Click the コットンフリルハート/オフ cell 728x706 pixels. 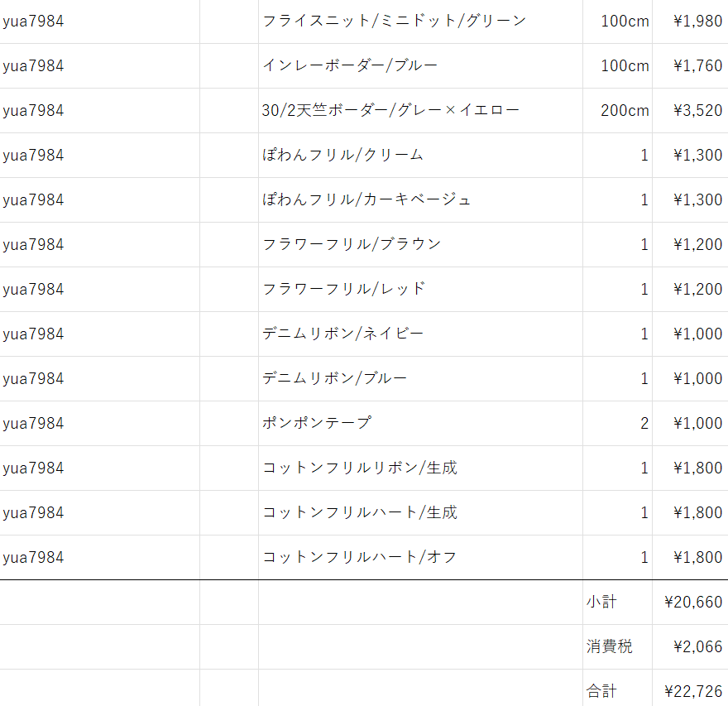click(420, 557)
